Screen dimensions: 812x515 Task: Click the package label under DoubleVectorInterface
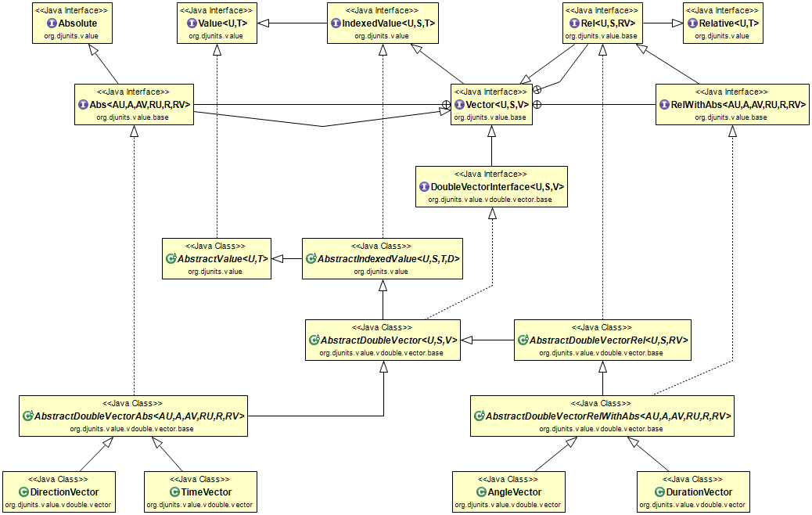490,200
